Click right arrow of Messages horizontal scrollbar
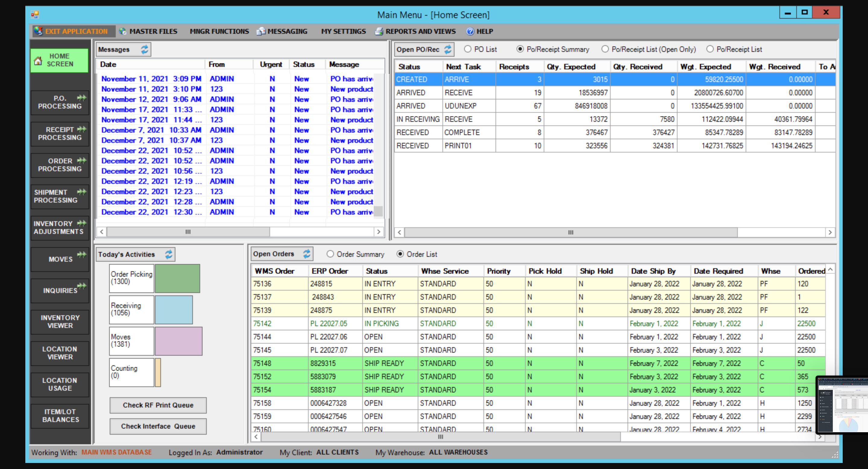Image resolution: width=868 pixels, height=469 pixels. click(x=379, y=232)
